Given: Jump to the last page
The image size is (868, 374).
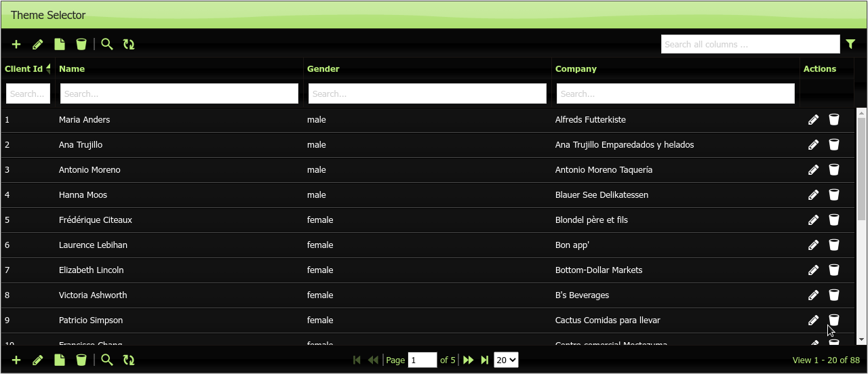Looking at the screenshot, I should [484, 360].
